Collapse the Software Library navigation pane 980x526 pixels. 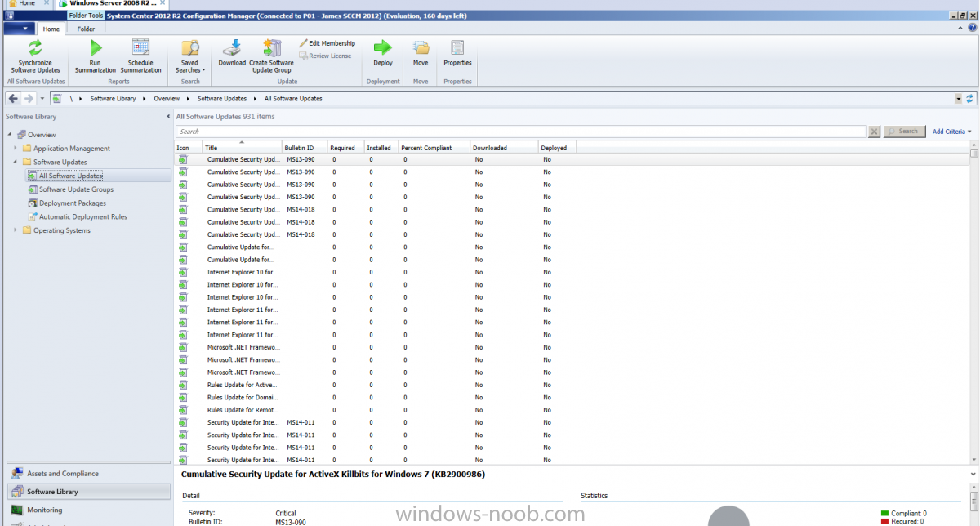(168, 117)
